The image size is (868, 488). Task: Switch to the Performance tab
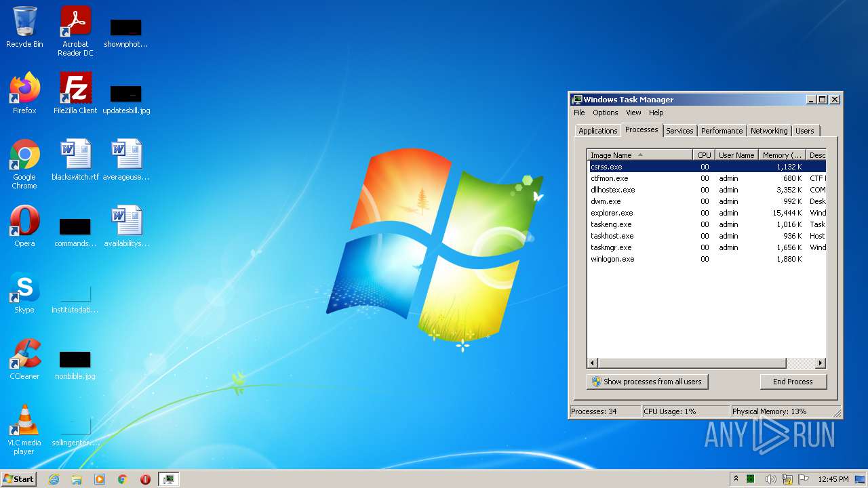[722, 131]
